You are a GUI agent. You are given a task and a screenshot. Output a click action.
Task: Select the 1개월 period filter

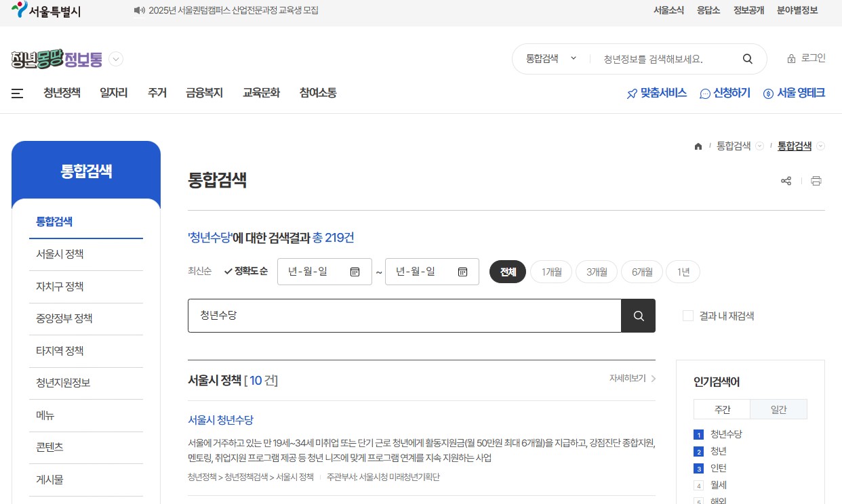[551, 272]
